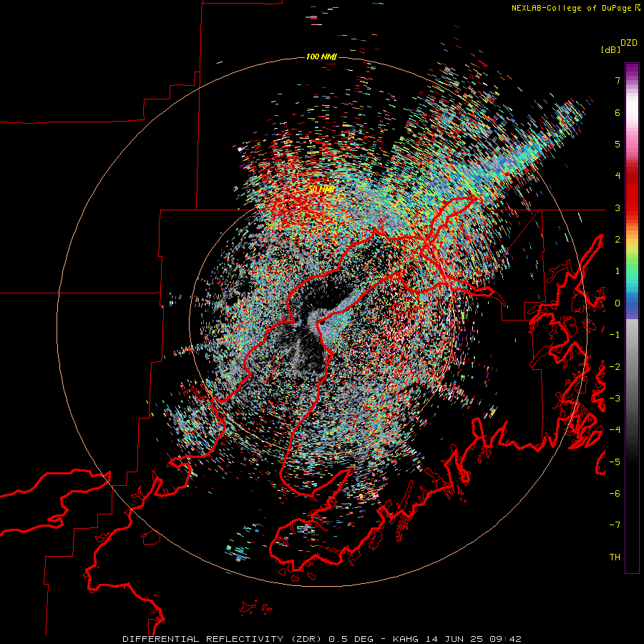
Task: Click the 4 value on the color scale
Action: click(x=618, y=176)
